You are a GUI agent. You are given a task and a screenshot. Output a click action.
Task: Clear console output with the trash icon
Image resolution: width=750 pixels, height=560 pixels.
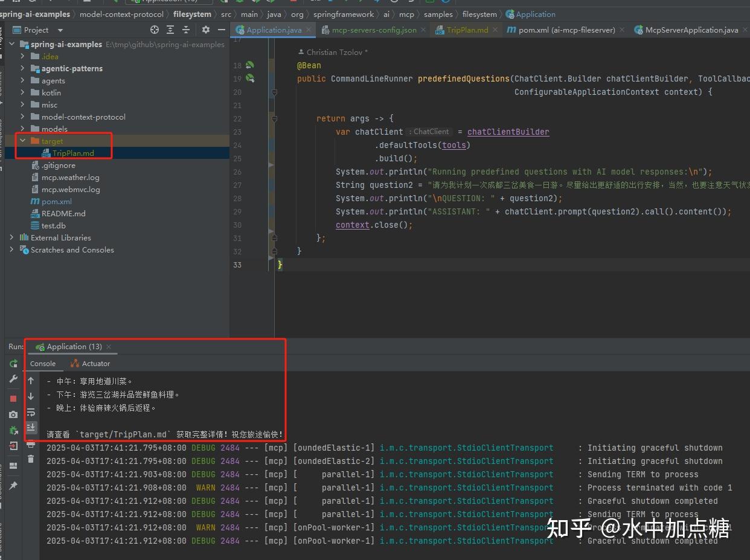31,459
